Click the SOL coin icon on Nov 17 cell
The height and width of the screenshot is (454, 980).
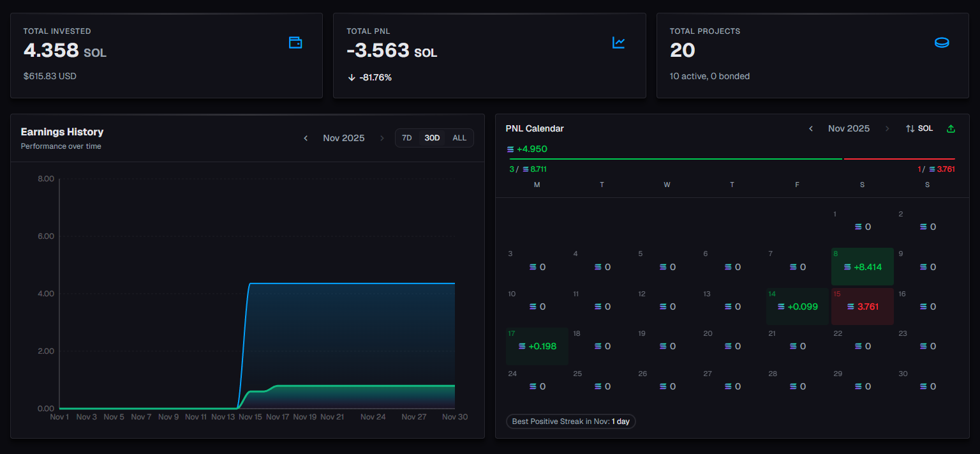[x=522, y=345]
